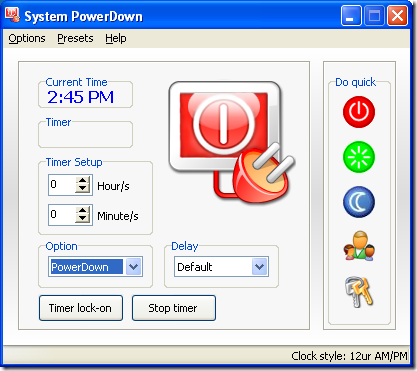This screenshot has width=417, height=371.
Task: Minimize the System PowerDown window
Action: click(351, 16)
